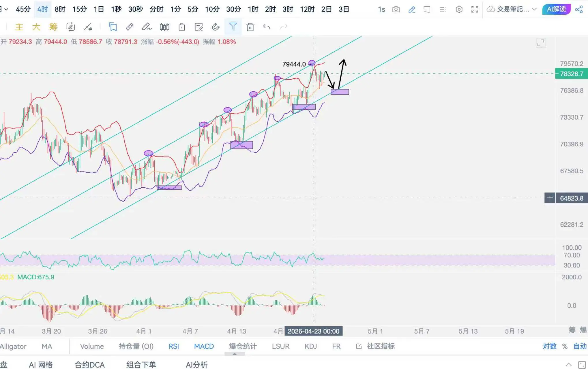
Task: Open the hexagon chart settings icon
Action: (x=459, y=9)
